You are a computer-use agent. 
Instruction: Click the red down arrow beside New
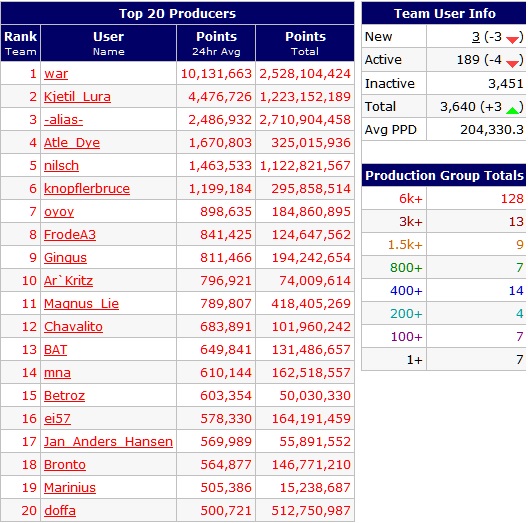coord(512,40)
